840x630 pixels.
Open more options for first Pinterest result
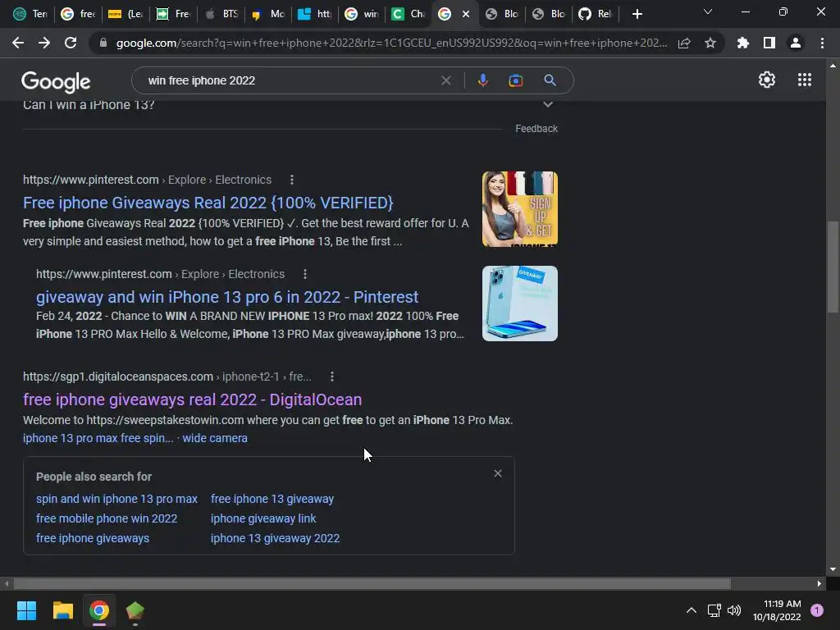[x=292, y=180]
